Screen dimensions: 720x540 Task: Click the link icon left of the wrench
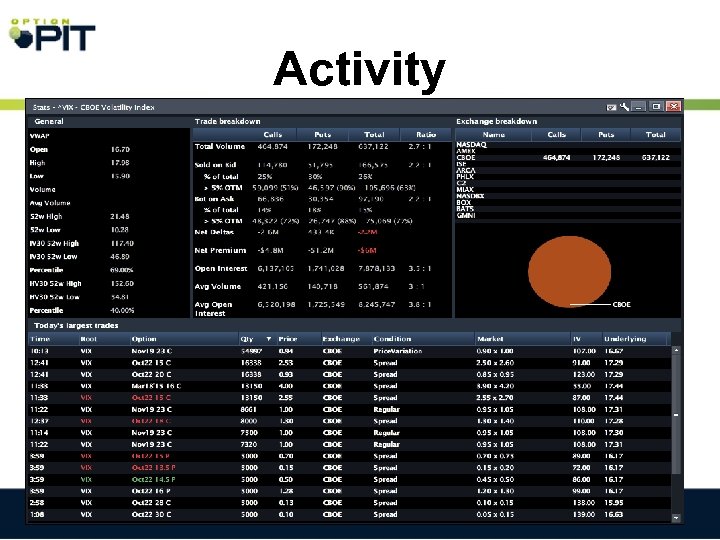611,107
